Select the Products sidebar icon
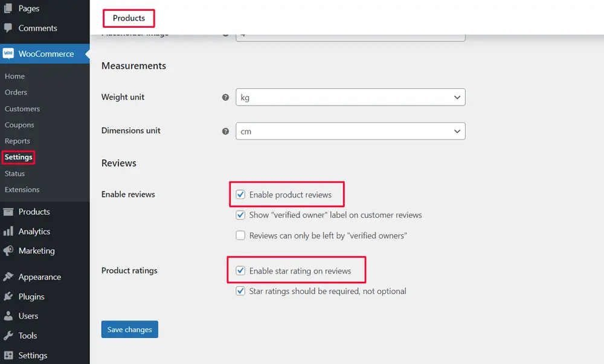This screenshot has height=364, width=604. 10,211
